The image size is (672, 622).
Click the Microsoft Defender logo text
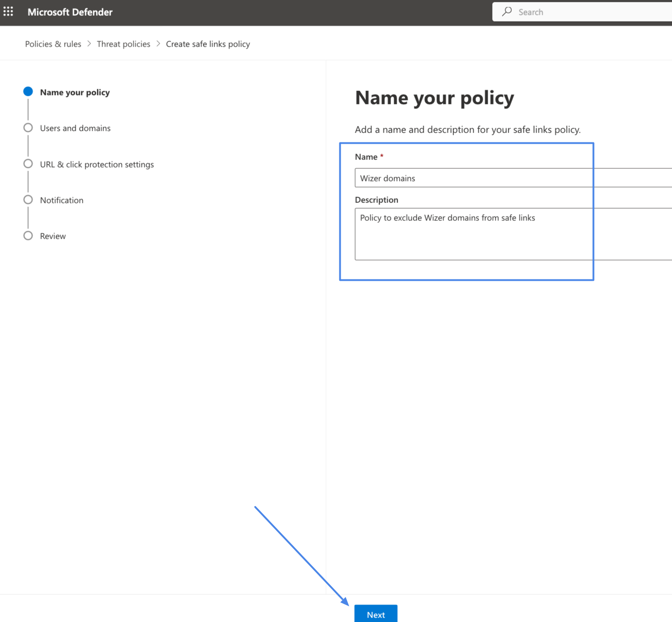click(70, 12)
